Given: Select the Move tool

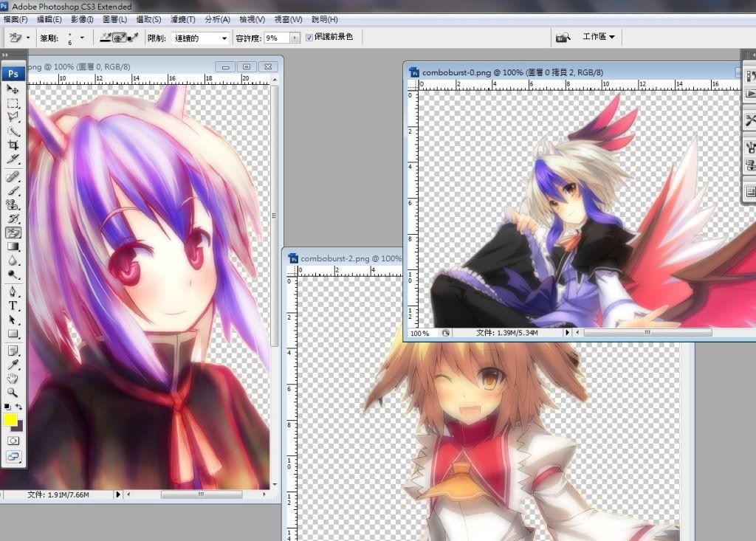Looking at the screenshot, I should (x=13, y=89).
